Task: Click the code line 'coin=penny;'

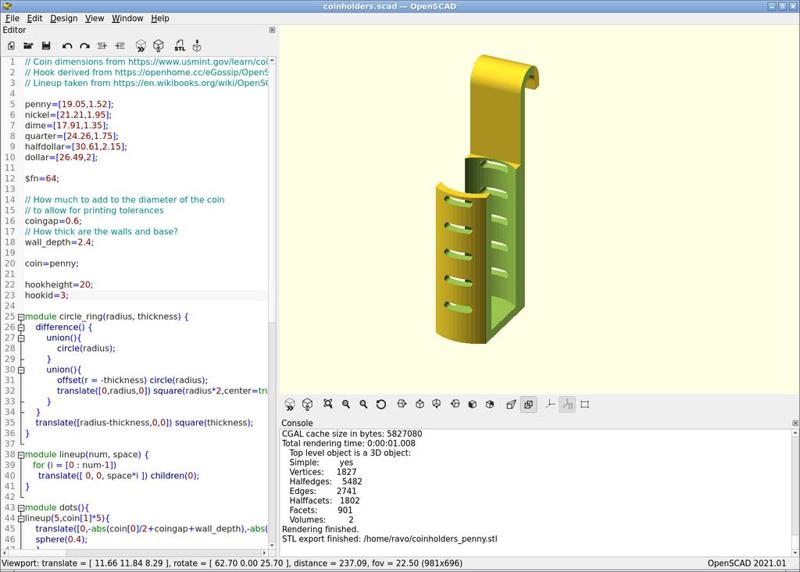Action: (52, 264)
